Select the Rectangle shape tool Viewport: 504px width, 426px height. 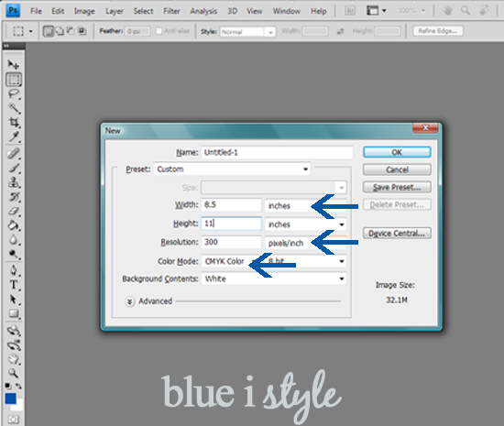14,313
